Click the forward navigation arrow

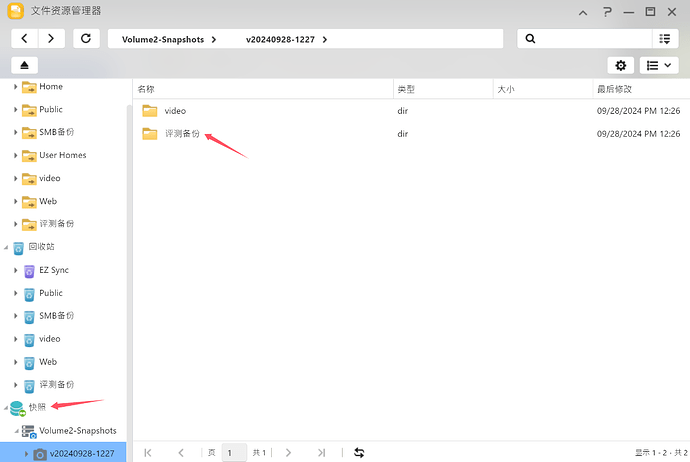click(52, 38)
